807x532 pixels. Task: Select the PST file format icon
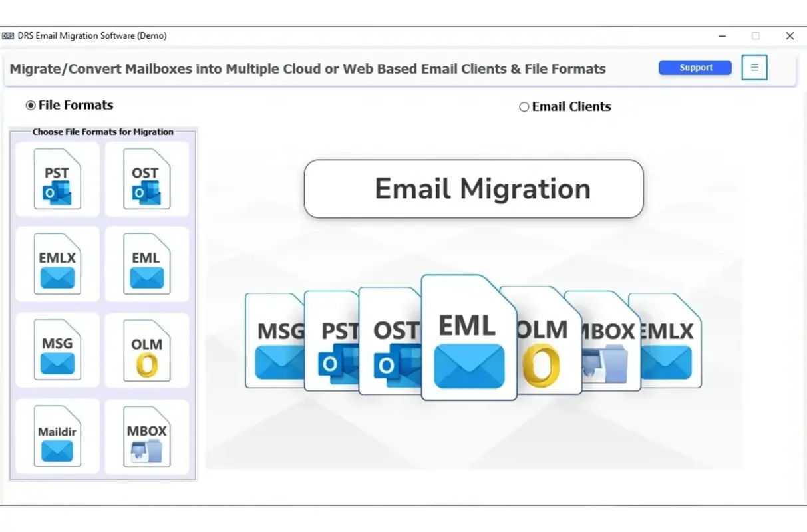[x=57, y=178]
